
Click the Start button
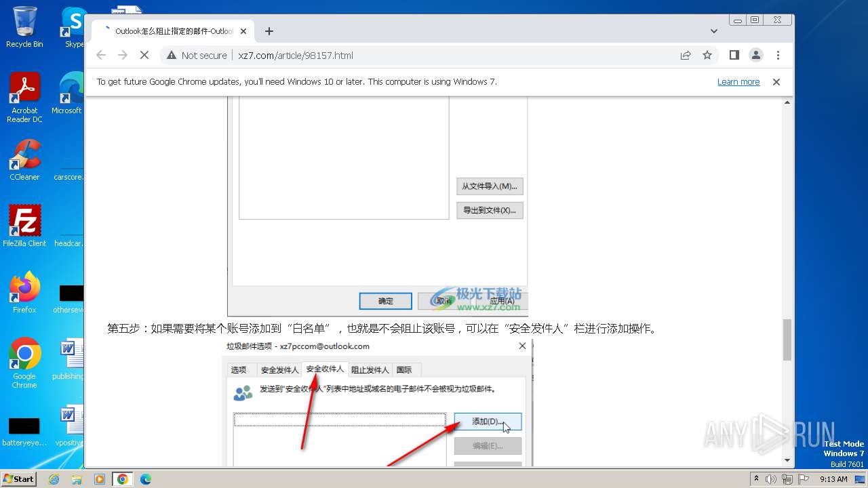tap(19, 479)
